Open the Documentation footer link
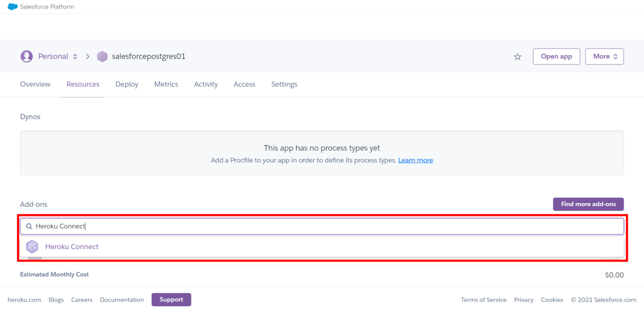Screen dimensions: 644x311 click(122, 300)
